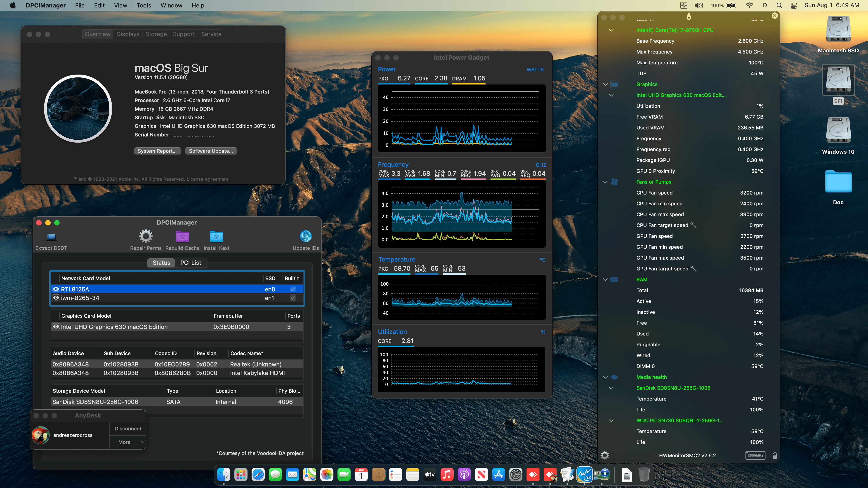Collapse the Graphics group in HWMonitorSMC2

click(605, 84)
